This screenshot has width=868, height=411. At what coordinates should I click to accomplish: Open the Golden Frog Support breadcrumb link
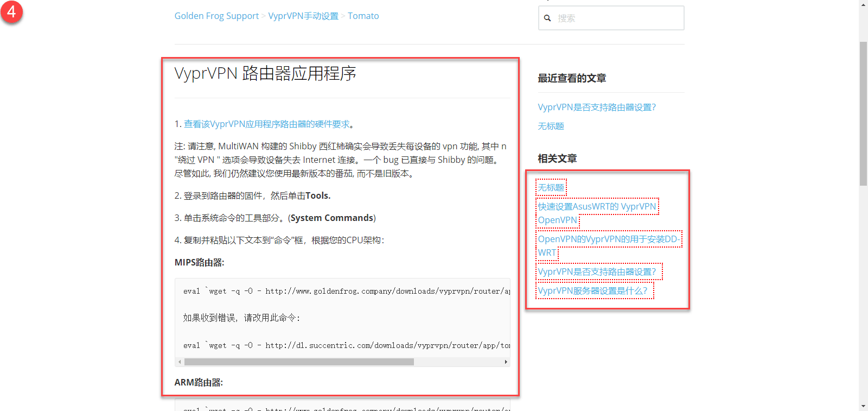pyautogui.click(x=216, y=16)
